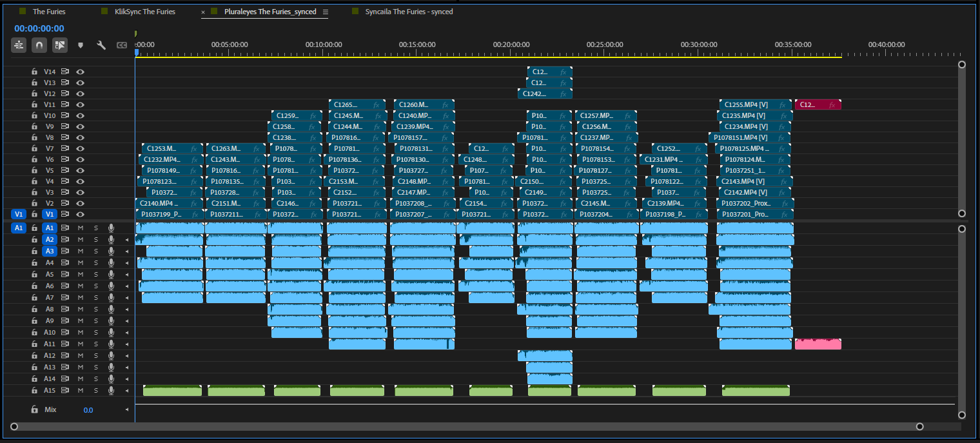Mute track A1 with M
Screen dimensions: 980x443
[x=81, y=228]
